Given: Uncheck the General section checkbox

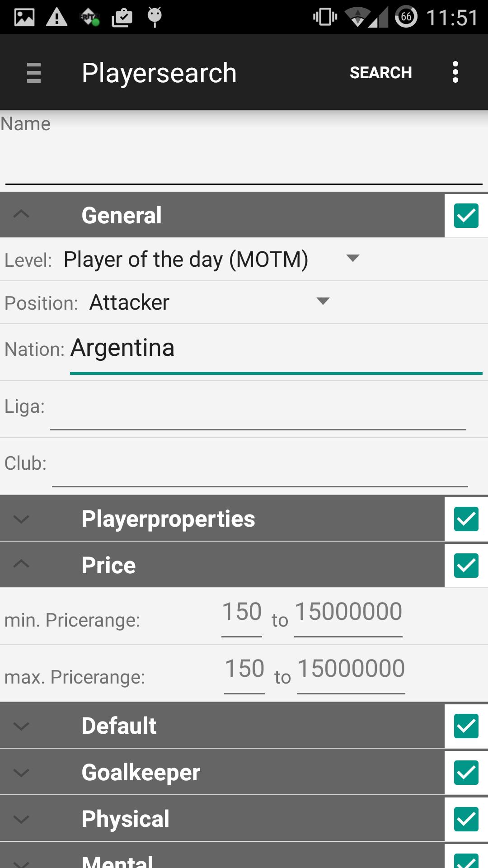Looking at the screenshot, I should (x=466, y=216).
